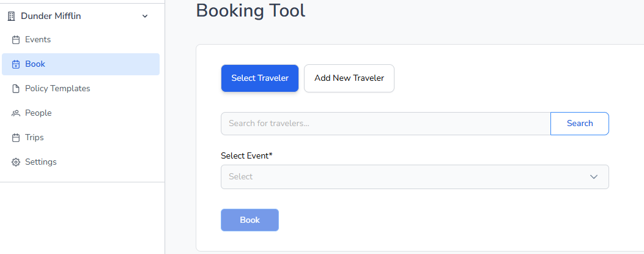
Task: Click the Select Event dropdown arrow
Action: 593,177
